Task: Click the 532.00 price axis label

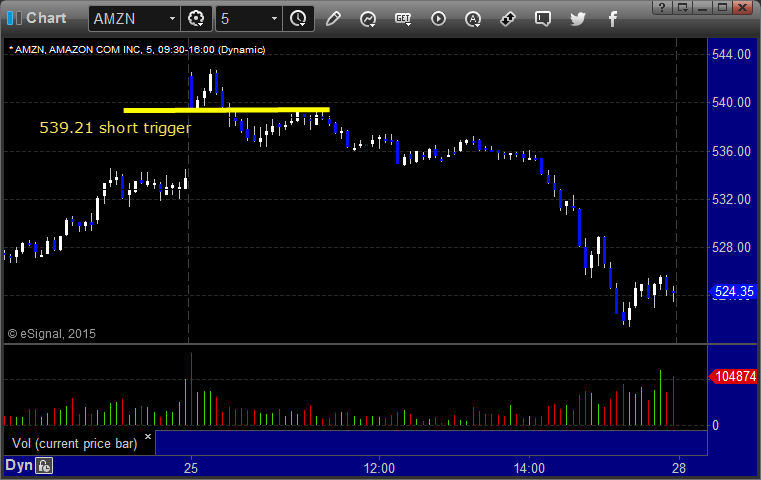Action: point(731,199)
